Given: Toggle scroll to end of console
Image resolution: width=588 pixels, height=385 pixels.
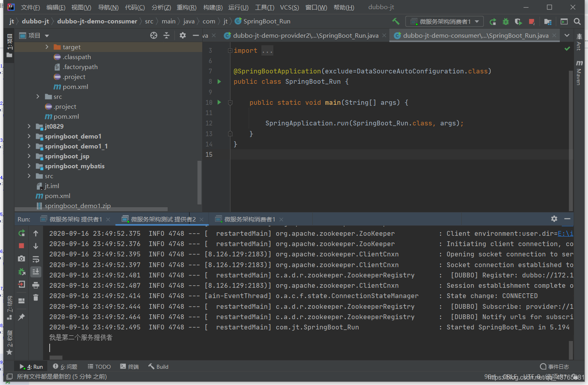Looking at the screenshot, I should click(x=36, y=272).
